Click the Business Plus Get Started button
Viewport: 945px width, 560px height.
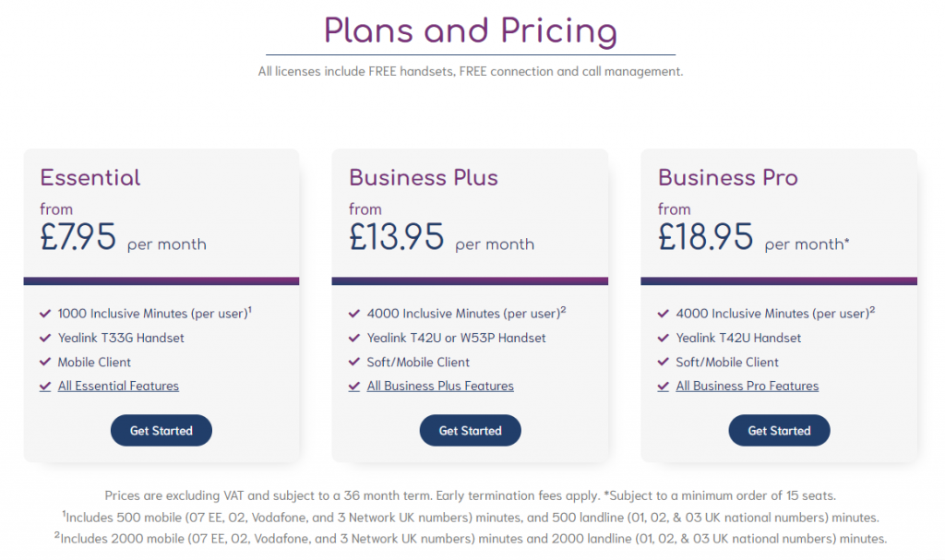pyautogui.click(x=470, y=431)
